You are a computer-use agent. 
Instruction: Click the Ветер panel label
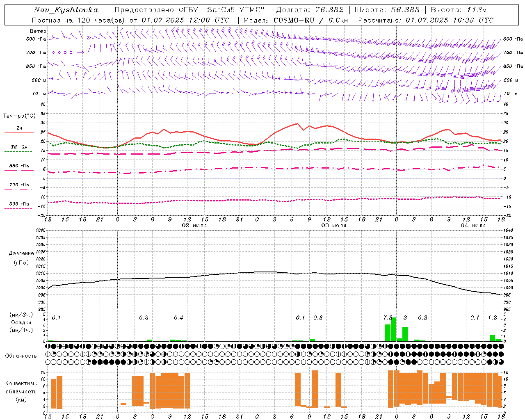(38, 31)
